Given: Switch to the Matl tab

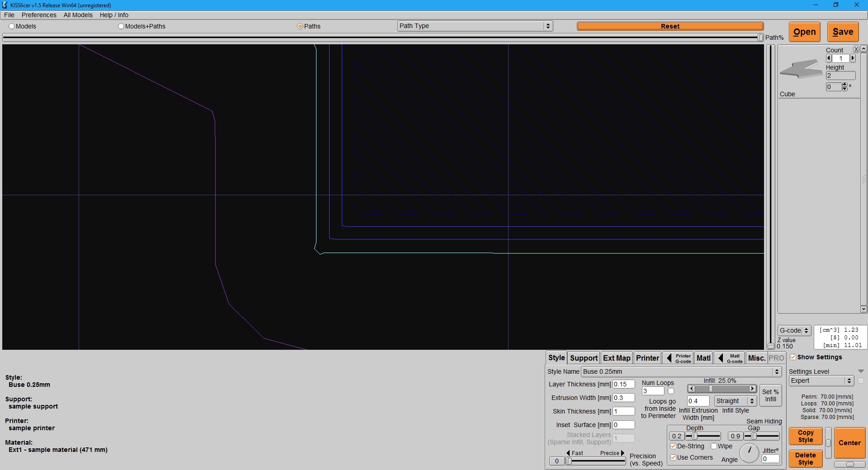Looking at the screenshot, I should (x=703, y=358).
